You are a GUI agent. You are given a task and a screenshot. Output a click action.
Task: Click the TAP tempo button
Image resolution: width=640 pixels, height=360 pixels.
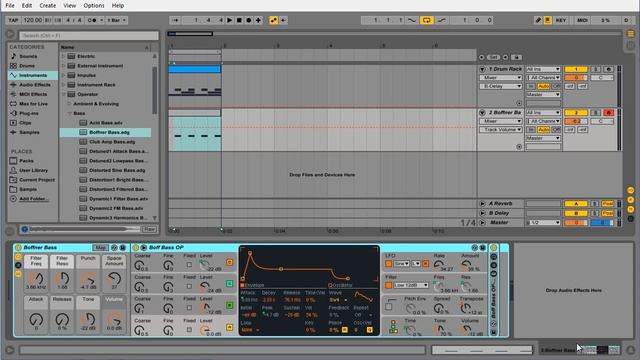tap(13, 20)
